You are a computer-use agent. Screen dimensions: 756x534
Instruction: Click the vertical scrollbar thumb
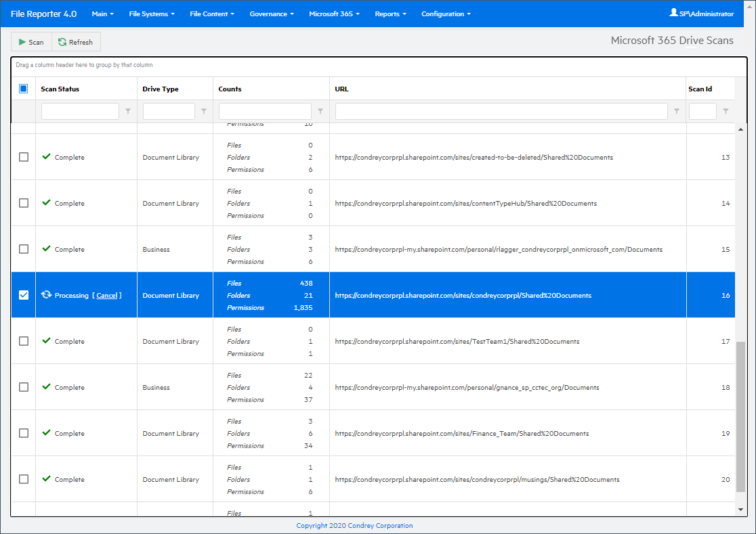tap(740, 420)
